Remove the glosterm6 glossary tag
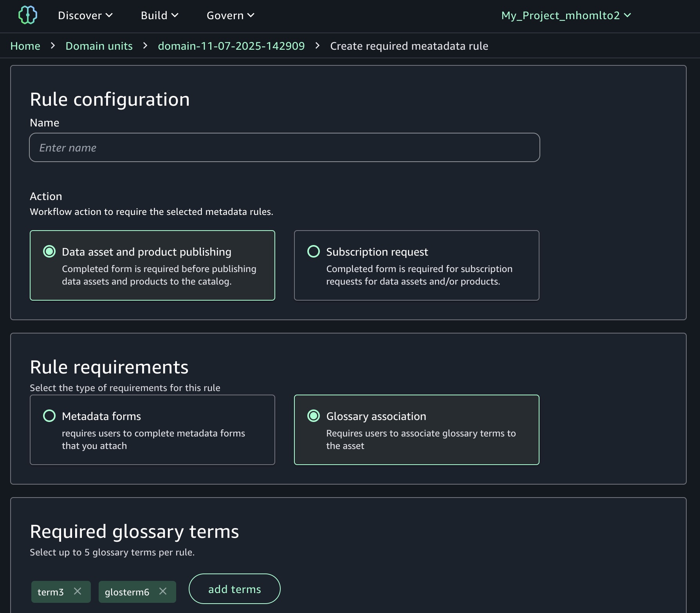This screenshot has width=700, height=613. (163, 591)
